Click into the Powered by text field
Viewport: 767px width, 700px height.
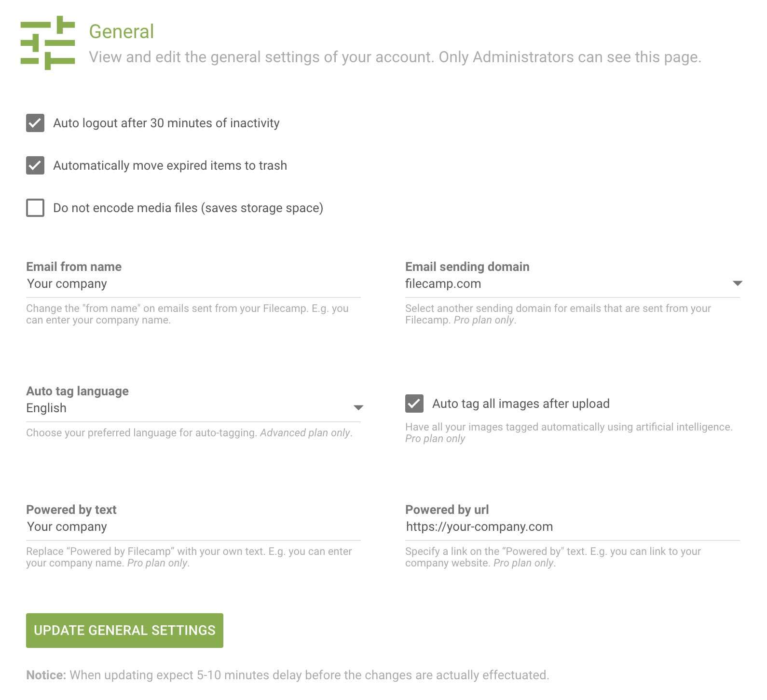(x=193, y=526)
